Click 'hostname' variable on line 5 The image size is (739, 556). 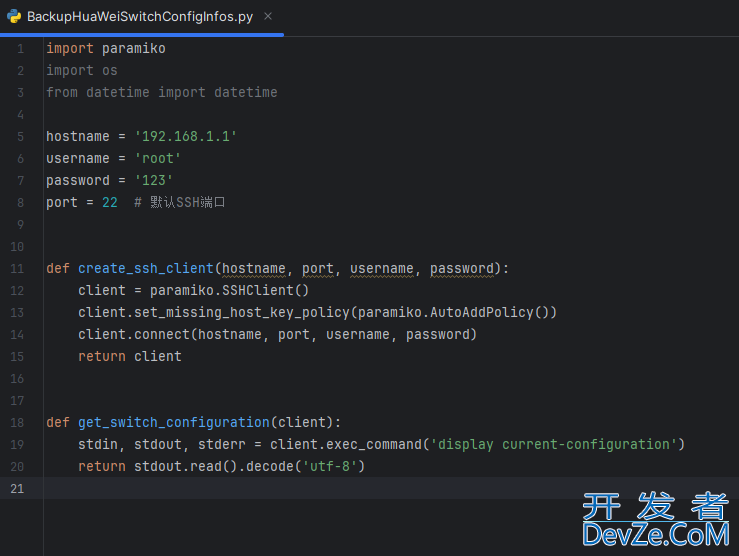pos(78,137)
